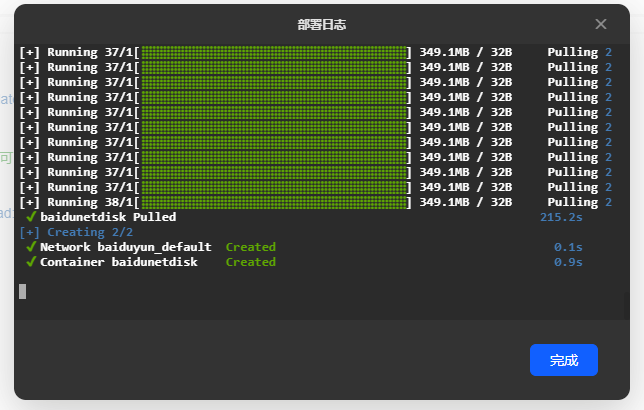Screen dimensions: 644x410
Task: Click the green progress bar on Running 38/1 row
Action: pos(274,202)
